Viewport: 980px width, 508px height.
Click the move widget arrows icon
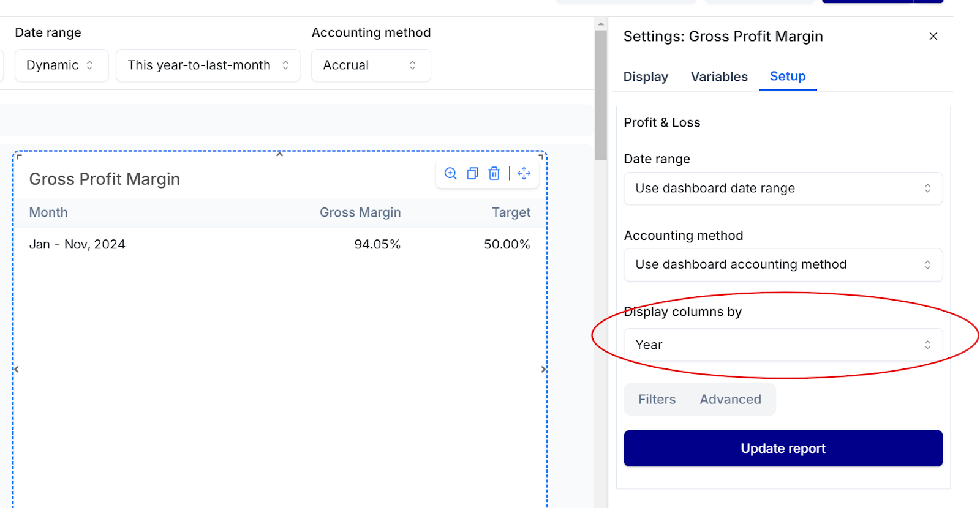pos(524,173)
